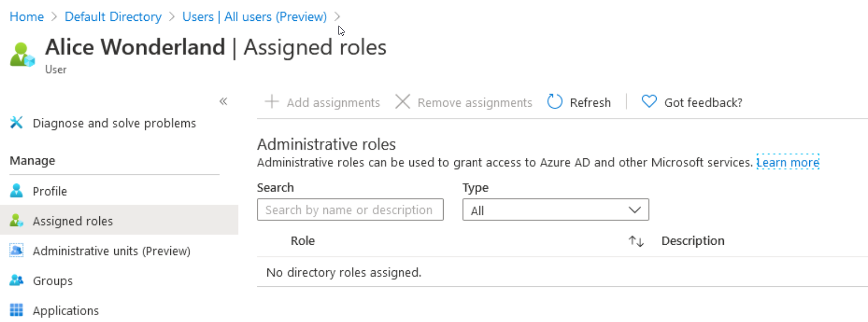Open Assigned roles in the Manage menu

pos(73,221)
